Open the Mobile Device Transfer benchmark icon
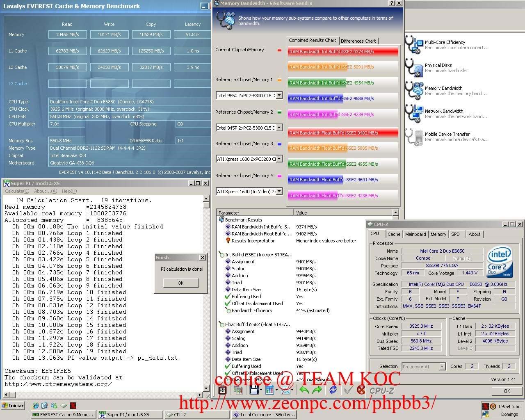Viewport: 525px width, 420px height. click(414, 137)
